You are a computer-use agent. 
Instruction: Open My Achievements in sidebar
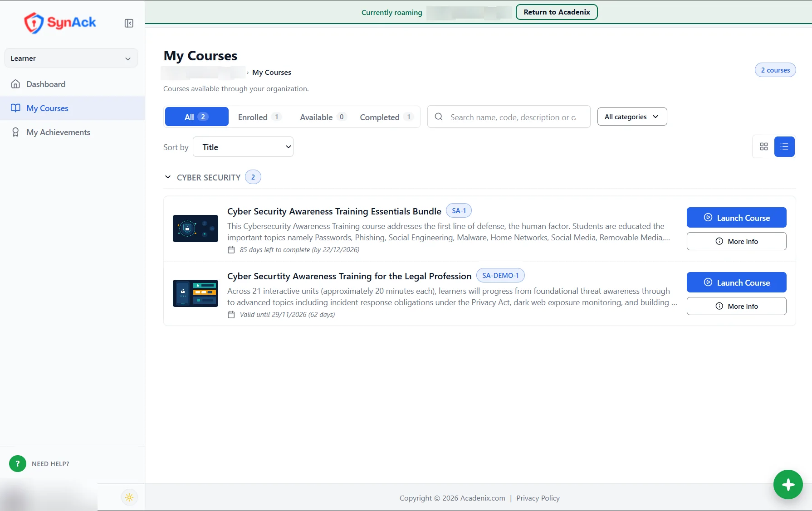[73, 132]
